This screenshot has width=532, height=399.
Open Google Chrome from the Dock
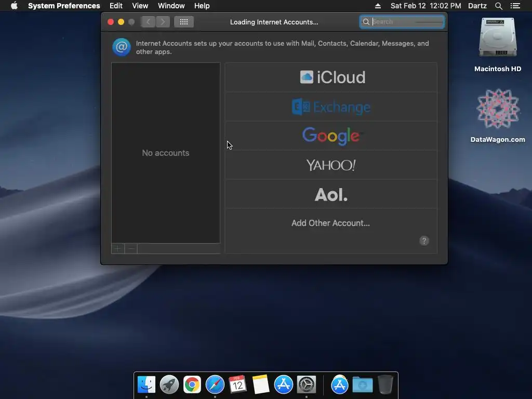pos(192,384)
